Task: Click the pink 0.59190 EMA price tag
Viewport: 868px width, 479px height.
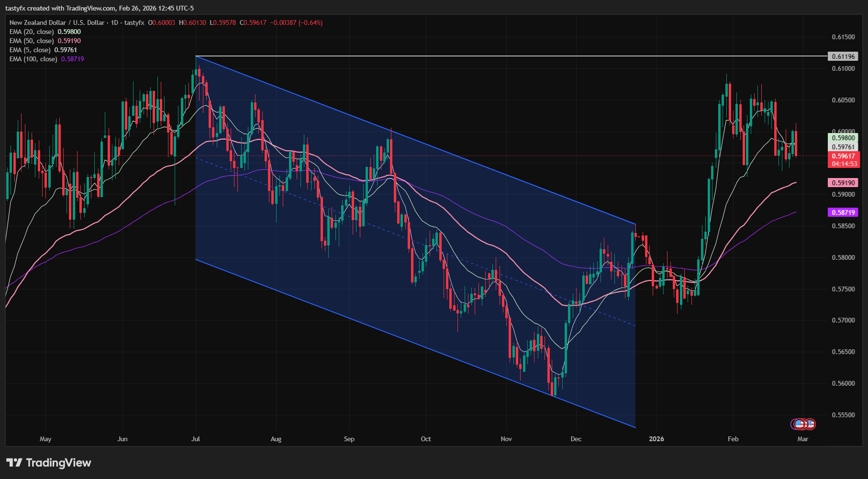Action: pos(844,182)
